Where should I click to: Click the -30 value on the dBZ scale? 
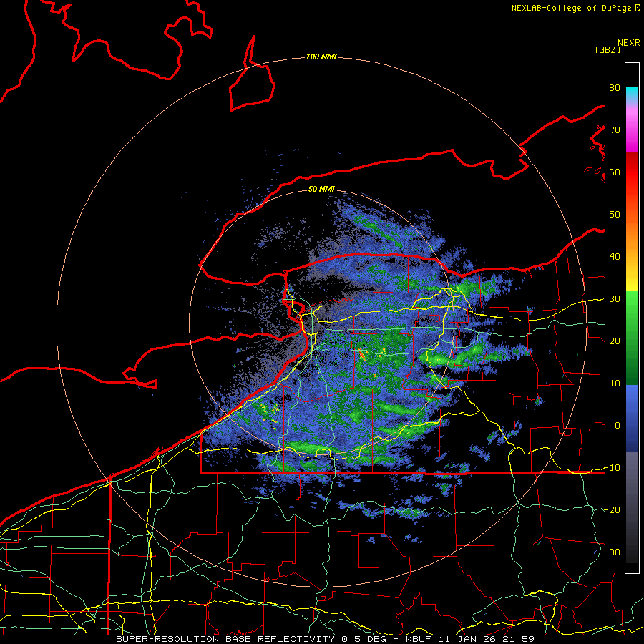point(612,552)
